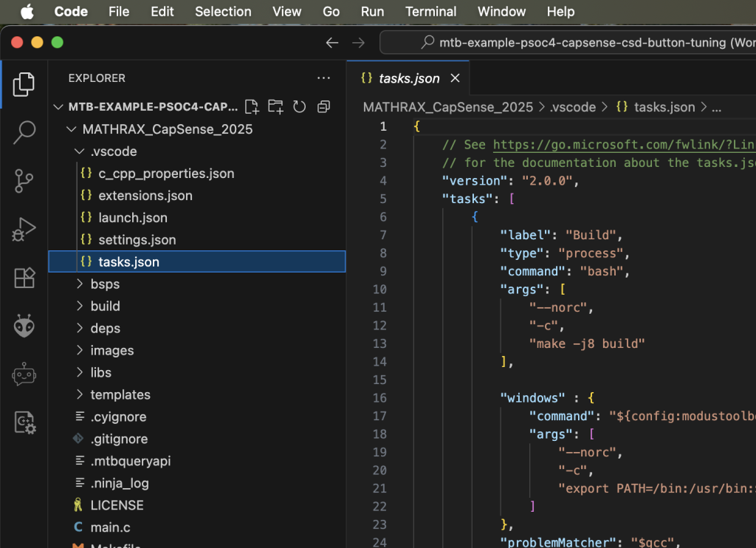This screenshot has height=548, width=756.
Task: Open the Source Control view
Action: [x=24, y=181]
